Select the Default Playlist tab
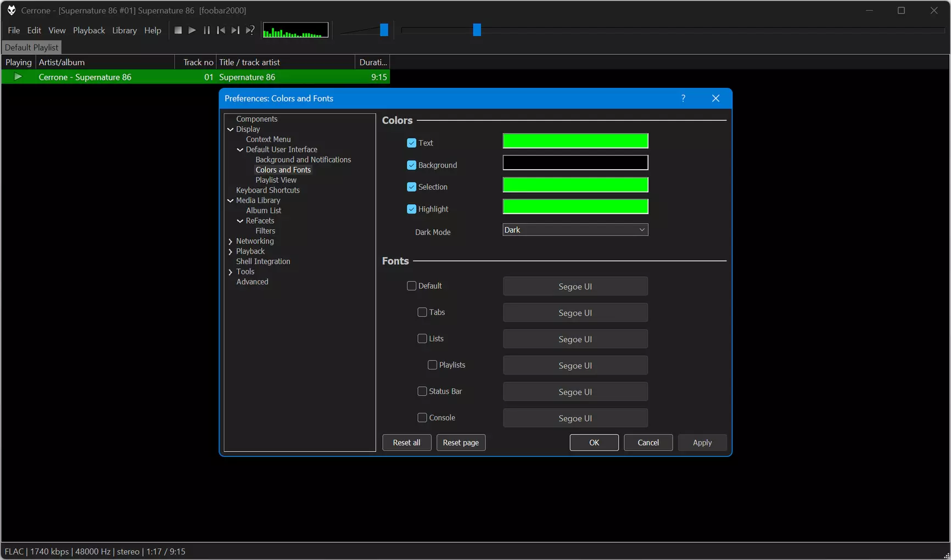This screenshot has width=951, height=560. point(31,47)
